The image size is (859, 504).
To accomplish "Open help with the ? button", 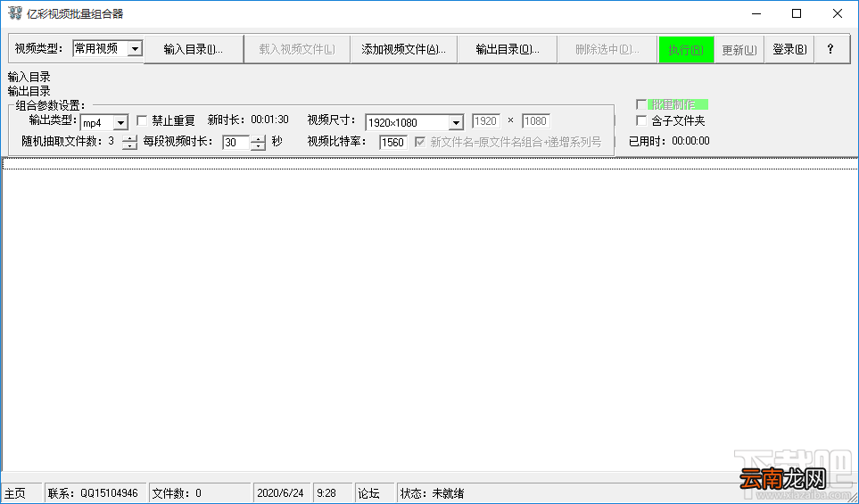I will 830,50.
